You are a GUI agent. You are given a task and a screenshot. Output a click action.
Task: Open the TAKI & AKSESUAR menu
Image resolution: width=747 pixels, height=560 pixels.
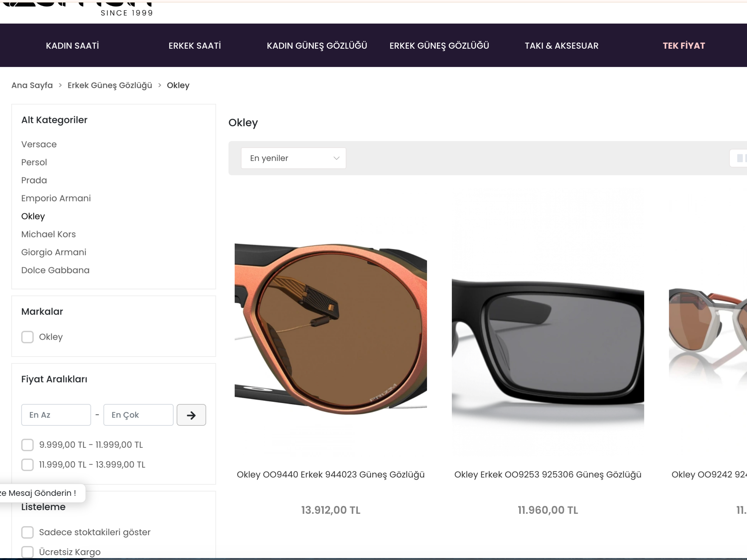561,46
